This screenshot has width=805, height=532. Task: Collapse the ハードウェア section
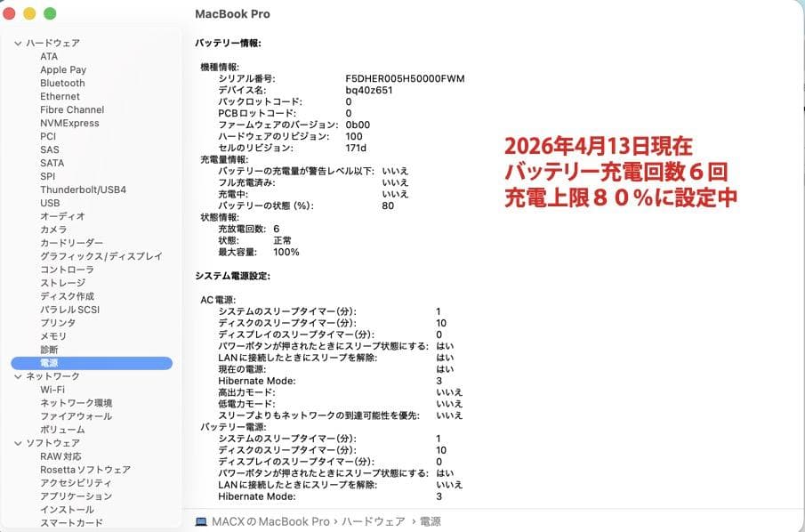[18, 42]
